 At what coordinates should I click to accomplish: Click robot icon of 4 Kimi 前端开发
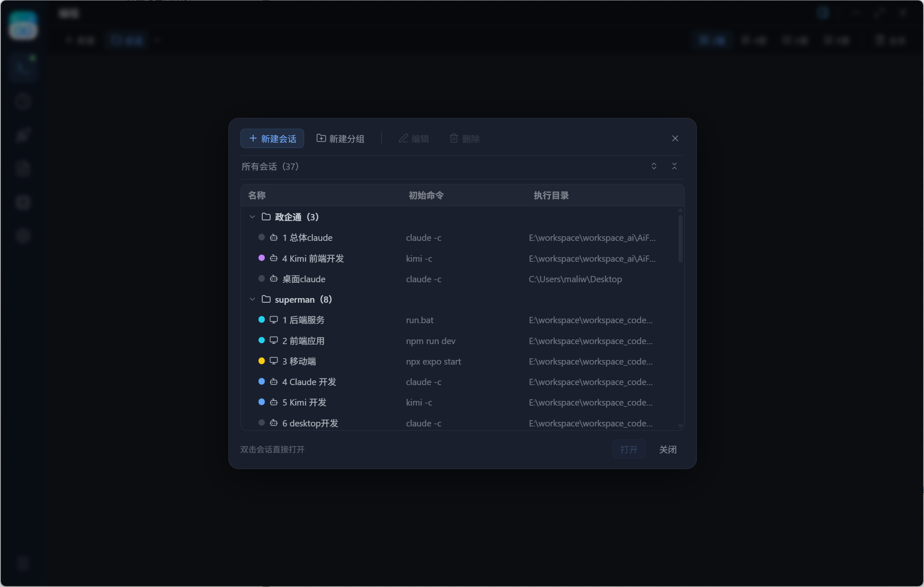coord(274,258)
